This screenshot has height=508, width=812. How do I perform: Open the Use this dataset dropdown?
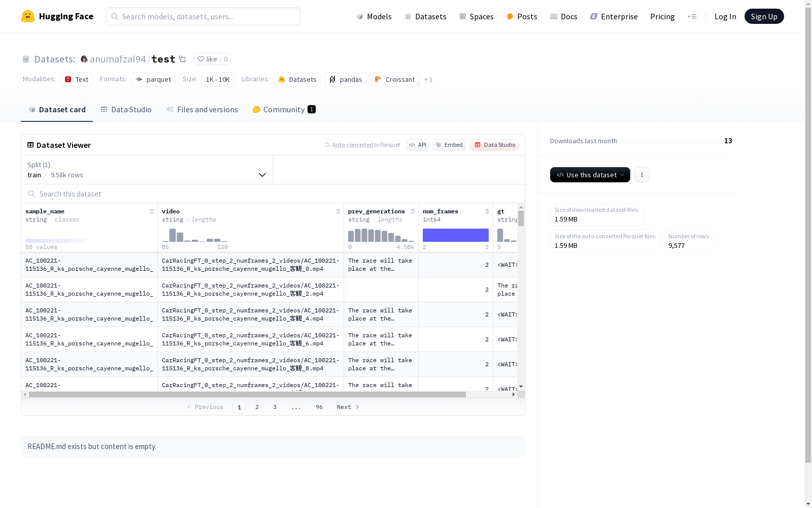click(x=590, y=175)
